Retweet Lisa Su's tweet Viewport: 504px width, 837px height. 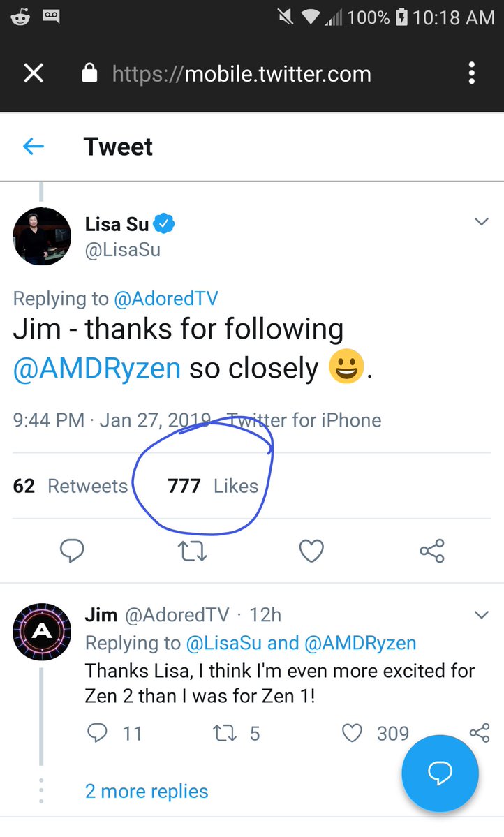pos(193,552)
